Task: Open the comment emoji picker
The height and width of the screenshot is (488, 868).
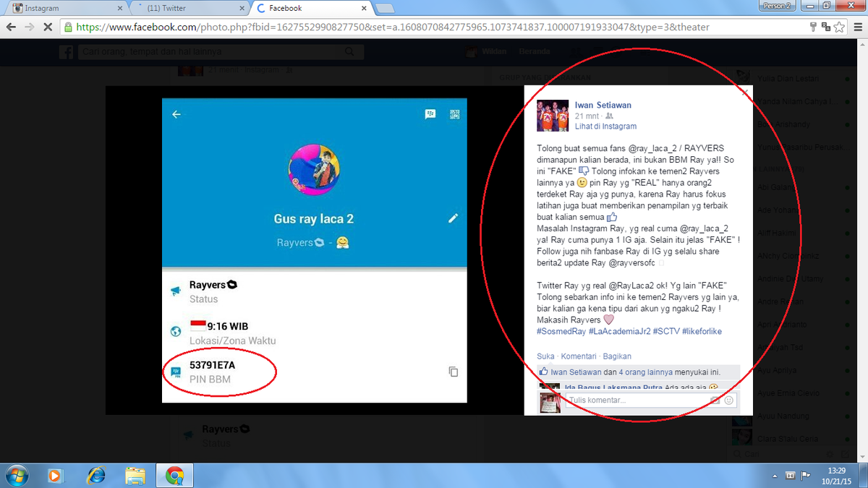Action: click(x=728, y=400)
